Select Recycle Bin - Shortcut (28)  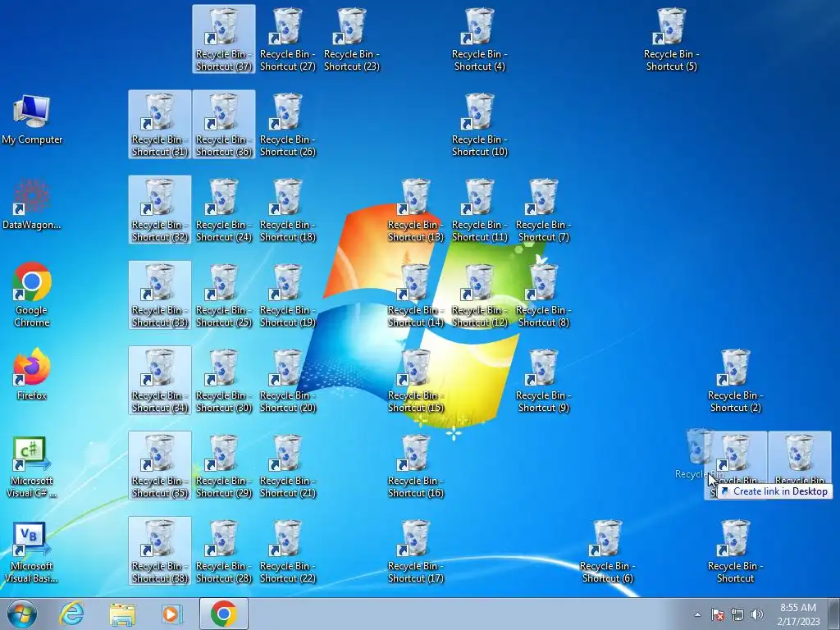[x=223, y=550]
